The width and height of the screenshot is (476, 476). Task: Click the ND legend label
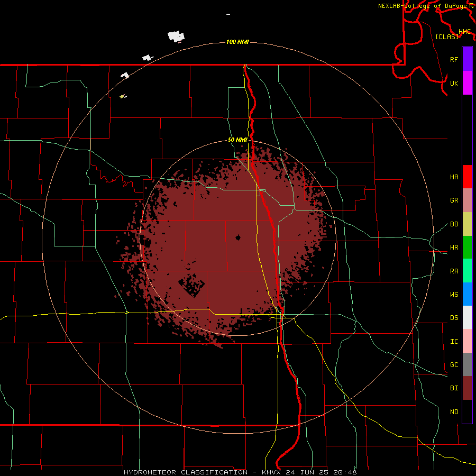(x=454, y=412)
